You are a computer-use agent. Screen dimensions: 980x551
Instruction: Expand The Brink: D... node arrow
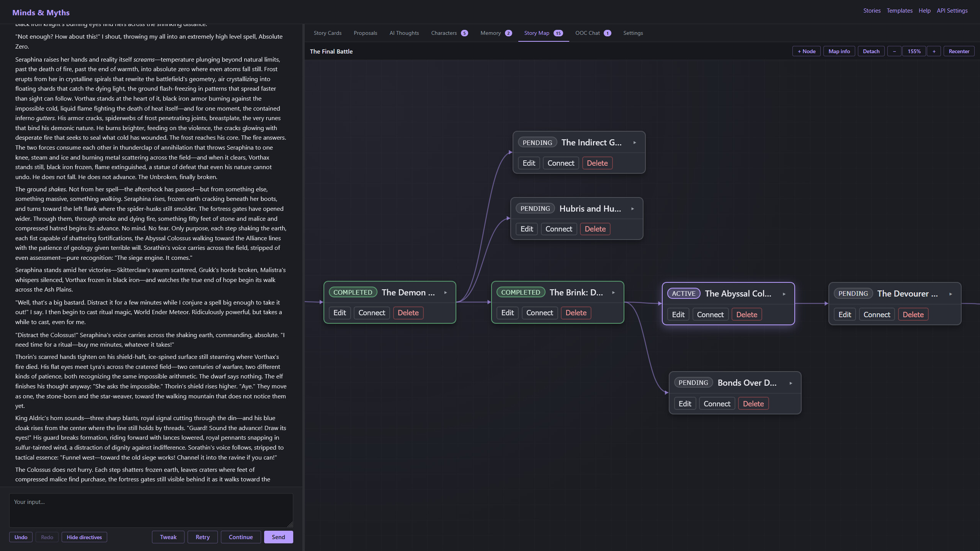(613, 293)
